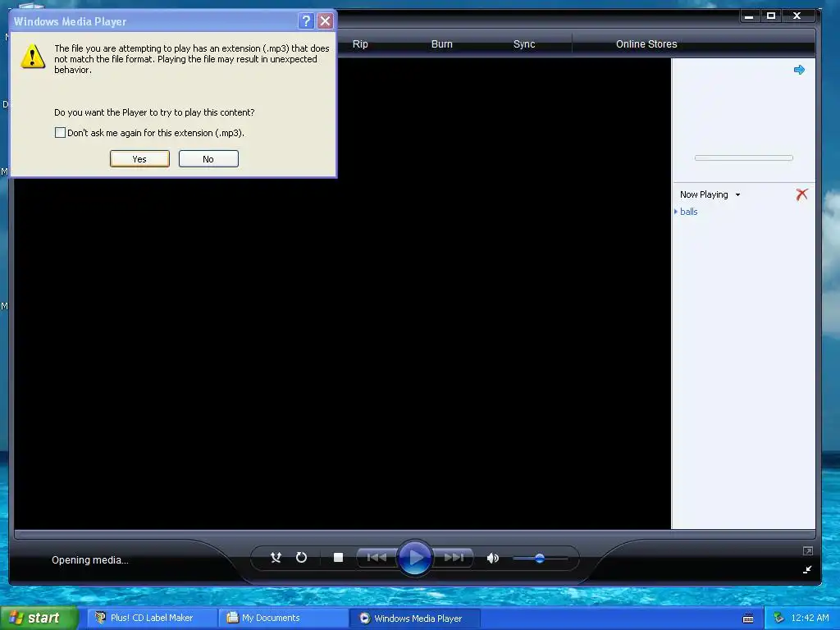Click the seek bar above controls

(x=414, y=534)
